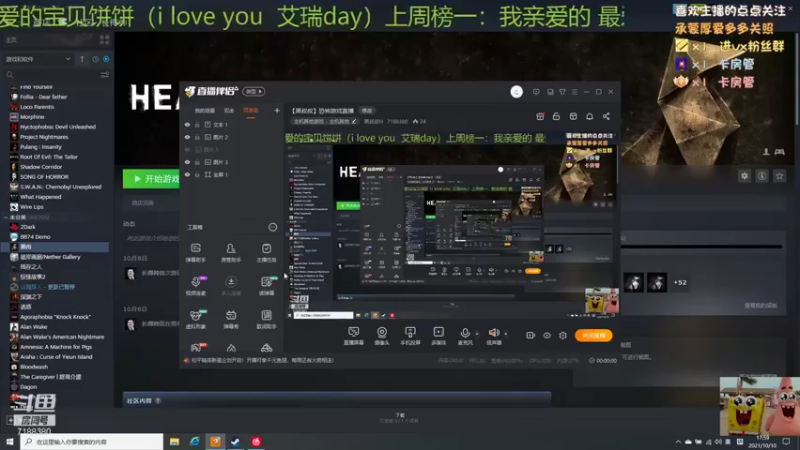Expand the toolbox more-options circle
The height and width of the screenshot is (450, 800).
point(272,227)
